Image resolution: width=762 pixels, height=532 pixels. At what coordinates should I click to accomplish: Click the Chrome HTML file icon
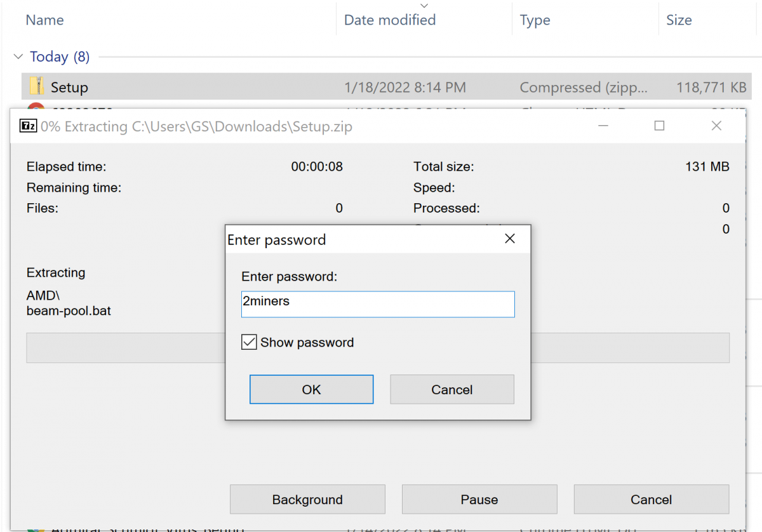click(x=36, y=107)
